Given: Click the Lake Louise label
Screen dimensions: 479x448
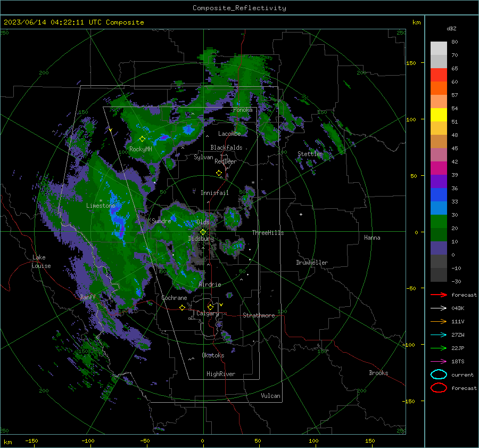Looking at the screenshot, I should (41, 262).
